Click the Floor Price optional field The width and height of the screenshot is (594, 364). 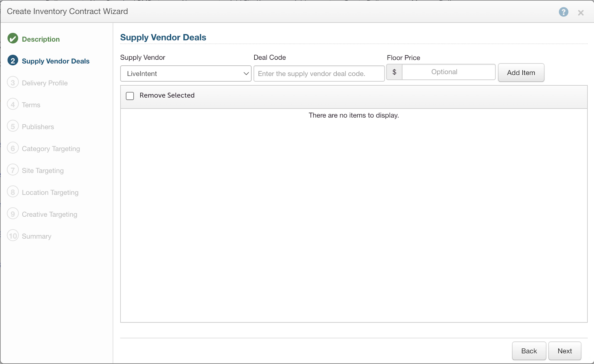[x=448, y=72]
